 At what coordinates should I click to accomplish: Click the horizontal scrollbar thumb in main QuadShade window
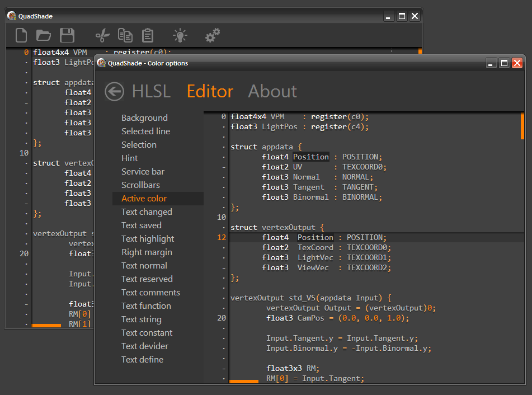(x=46, y=326)
